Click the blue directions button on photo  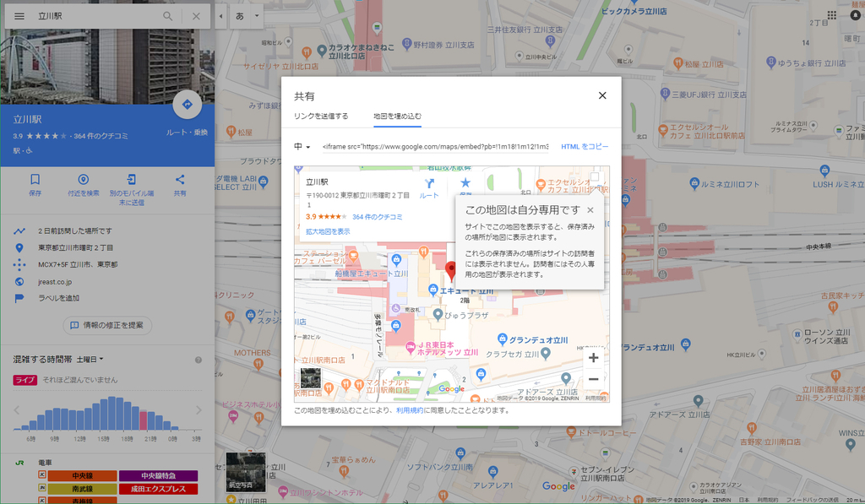[187, 104]
